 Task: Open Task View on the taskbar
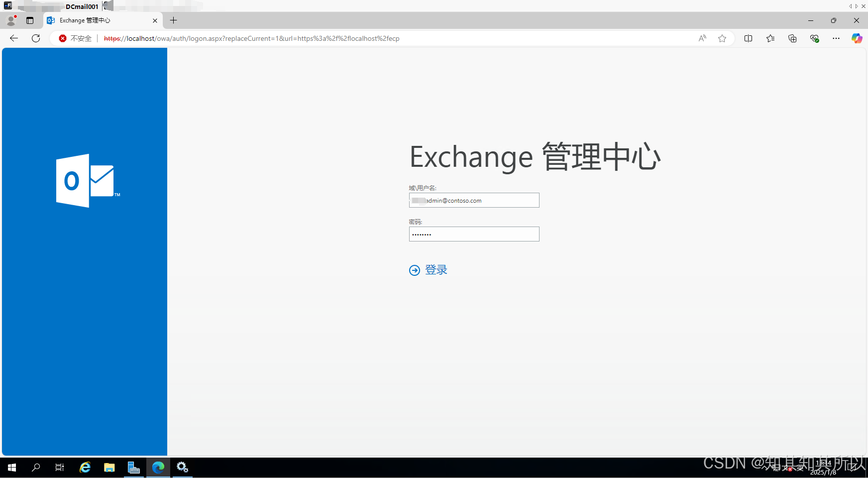(x=60, y=468)
